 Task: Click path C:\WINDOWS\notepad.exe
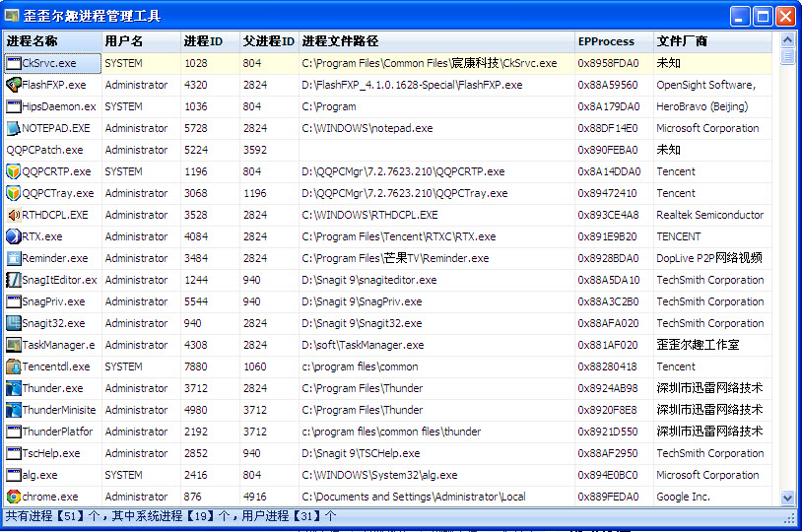pyautogui.click(x=368, y=128)
